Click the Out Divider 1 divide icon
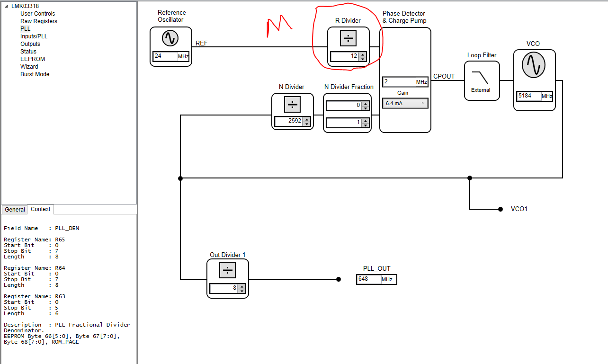The height and width of the screenshot is (364, 608). (227, 270)
